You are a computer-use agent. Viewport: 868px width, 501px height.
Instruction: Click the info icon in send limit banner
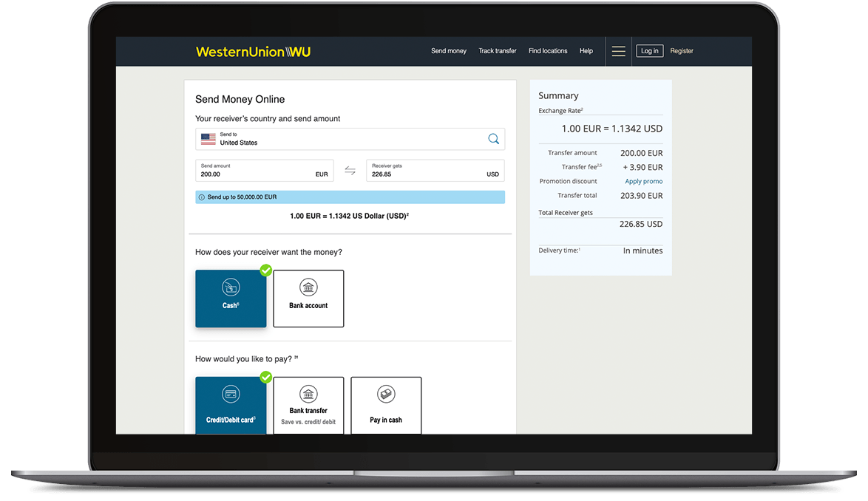(202, 197)
